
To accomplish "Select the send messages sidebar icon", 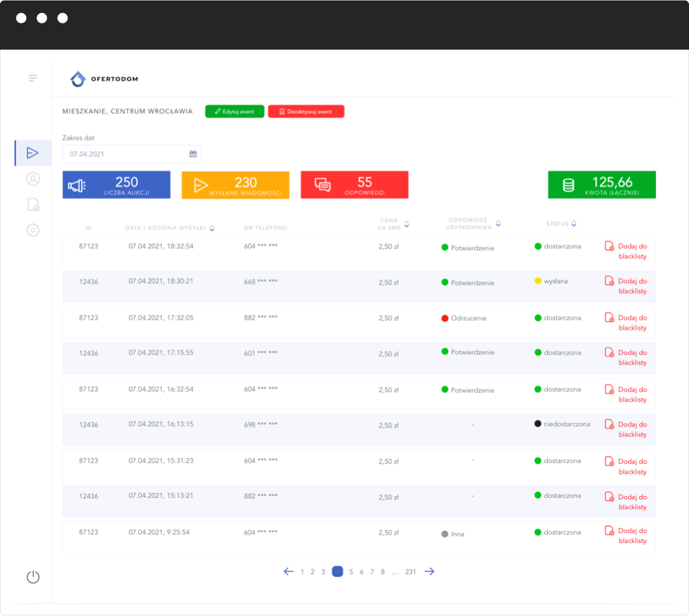I will click(32, 153).
